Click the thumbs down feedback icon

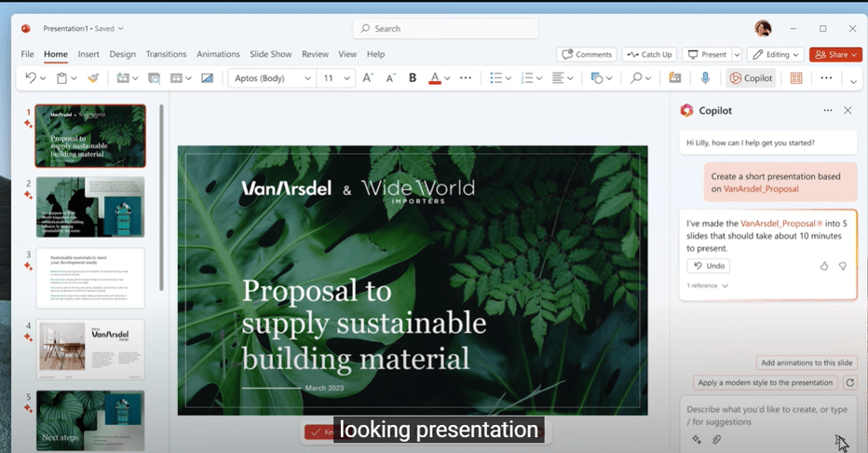(x=843, y=266)
